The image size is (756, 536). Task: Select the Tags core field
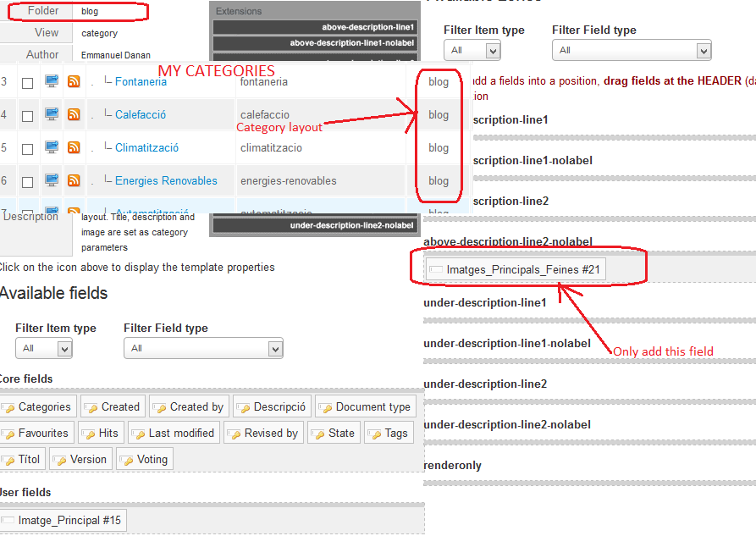click(x=389, y=434)
